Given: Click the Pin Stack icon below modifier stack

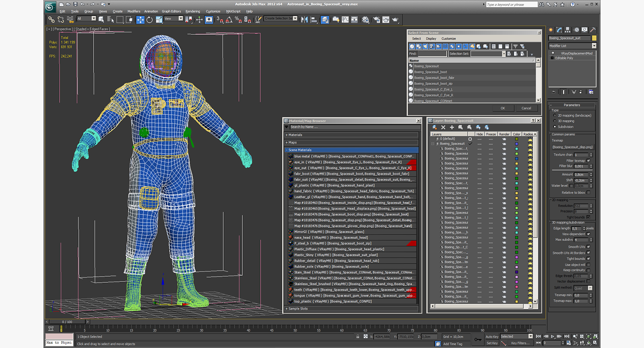Looking at the screenshot, I should (553, 92).
